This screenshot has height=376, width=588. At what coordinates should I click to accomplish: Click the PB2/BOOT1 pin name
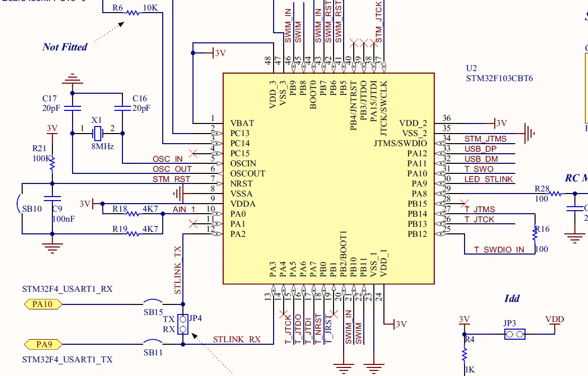click(344, 254)
